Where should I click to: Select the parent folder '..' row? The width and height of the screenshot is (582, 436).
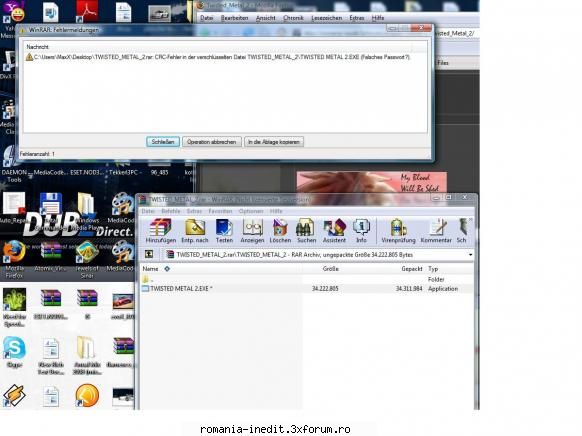coord(307,279)
